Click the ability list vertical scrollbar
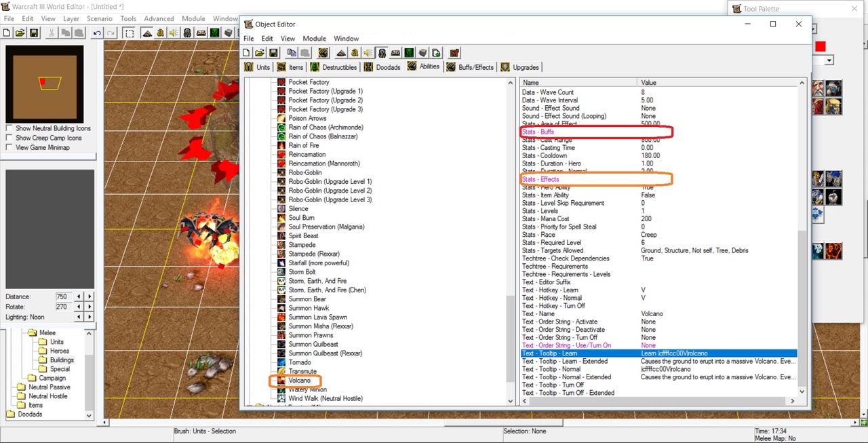868x443 pixels. tap(511, 241)
